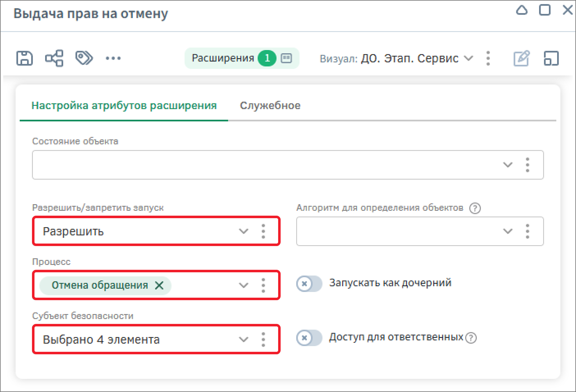
Task: Open the hierarchy structure icon in toolbar
Action: (54, 58)
